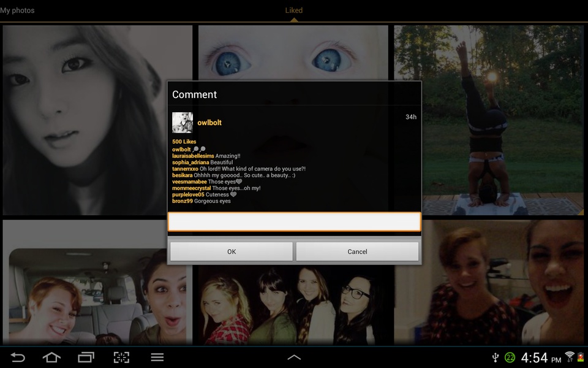Open the green 22 notification badge
588x368 pixels.
(510, 358)
